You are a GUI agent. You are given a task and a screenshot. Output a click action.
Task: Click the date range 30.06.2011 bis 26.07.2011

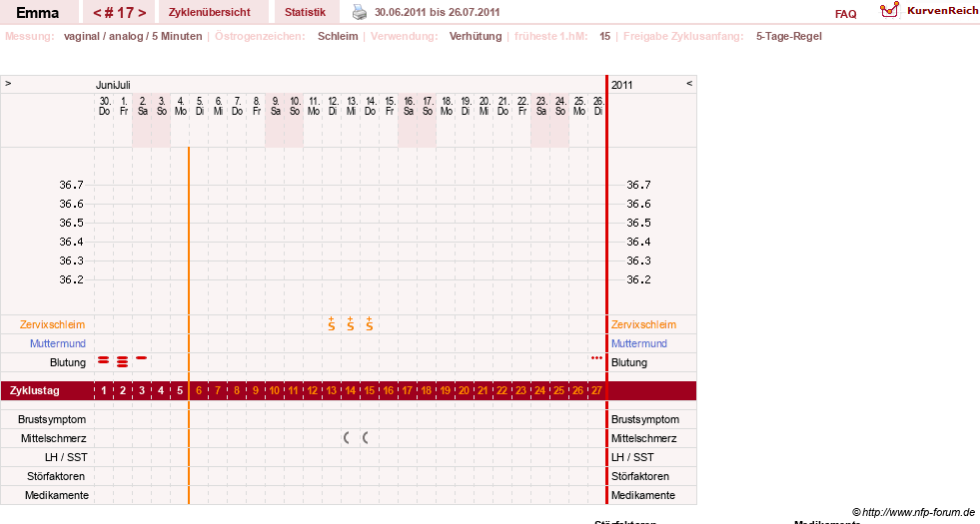437,12
